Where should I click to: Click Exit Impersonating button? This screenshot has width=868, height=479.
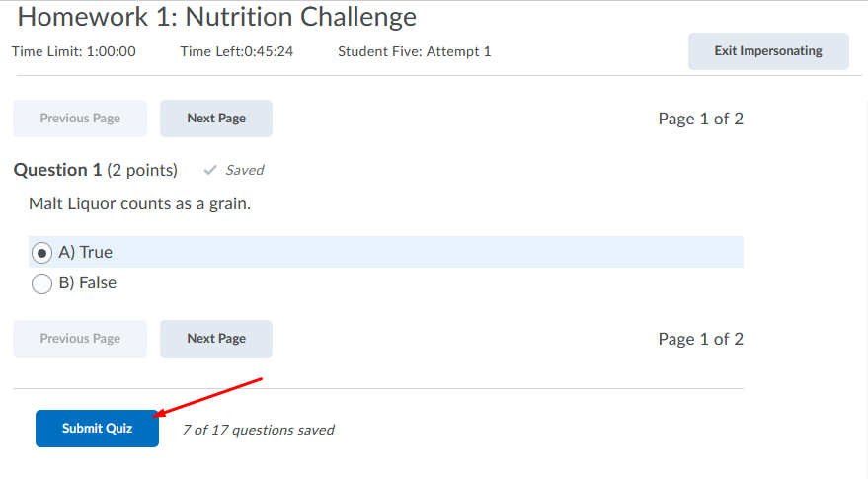click(x=767, y=51)
